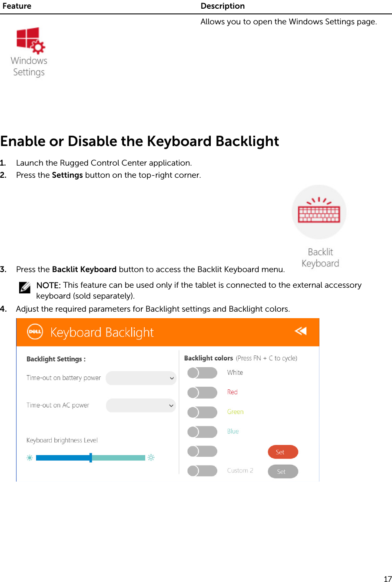Click the Keyboard Backlight header title
The height and width of the screenshot is (582, 392).
(102, 333)
